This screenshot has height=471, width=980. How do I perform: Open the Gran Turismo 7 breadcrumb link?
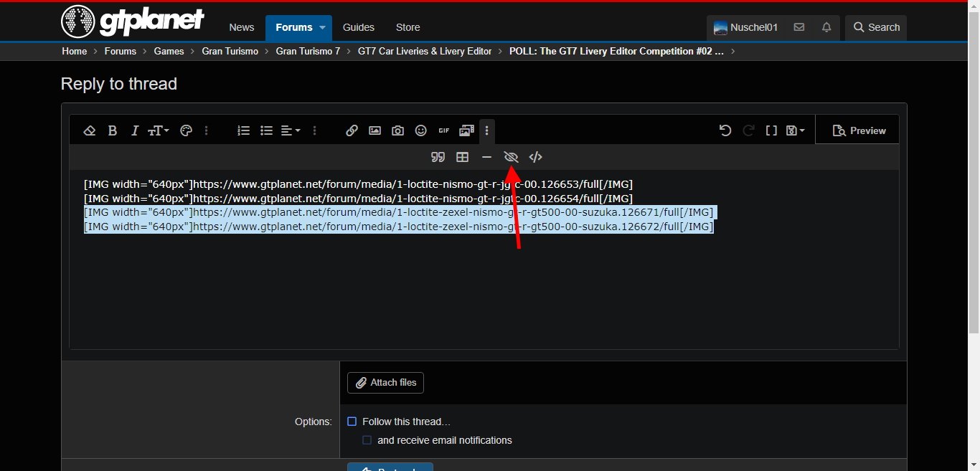(x=308, y=51)
